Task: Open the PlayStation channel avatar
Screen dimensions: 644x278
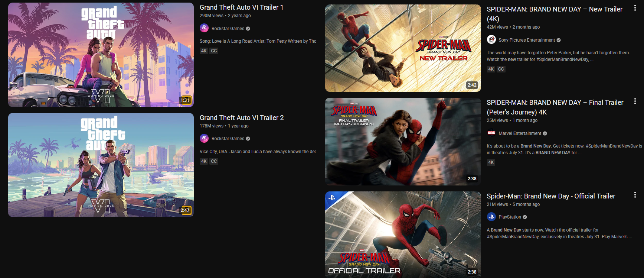Action: pos(491,217)
